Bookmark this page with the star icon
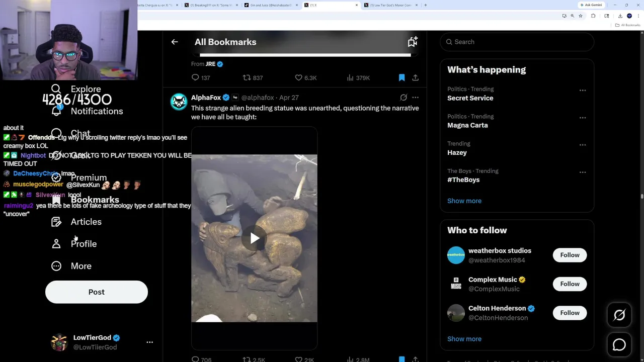This screenshot has height=362, width=644. [x=581, y=16]
